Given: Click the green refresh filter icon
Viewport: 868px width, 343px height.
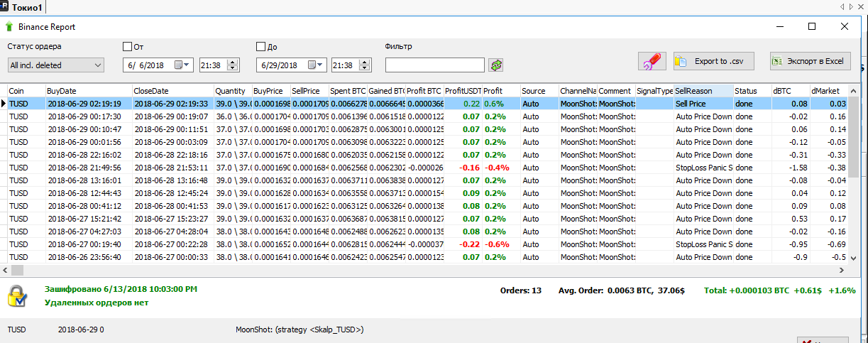Looking at the screenshot, I should (495, 65).
